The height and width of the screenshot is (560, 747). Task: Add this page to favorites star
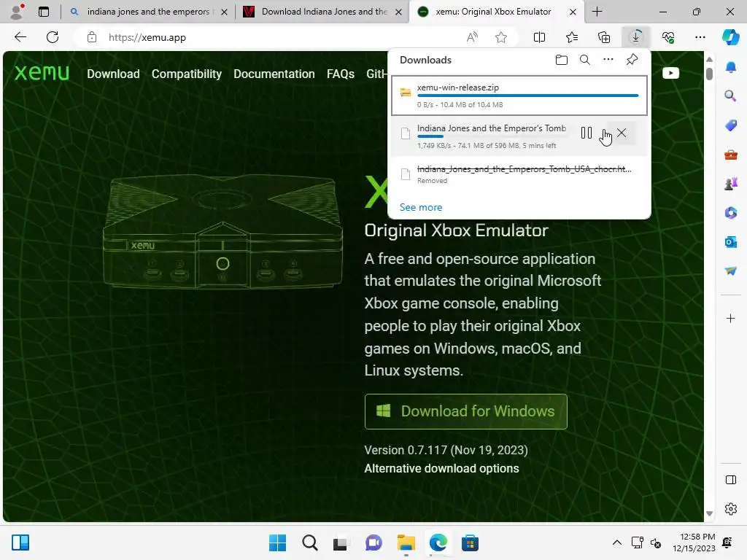click(500, 37)
